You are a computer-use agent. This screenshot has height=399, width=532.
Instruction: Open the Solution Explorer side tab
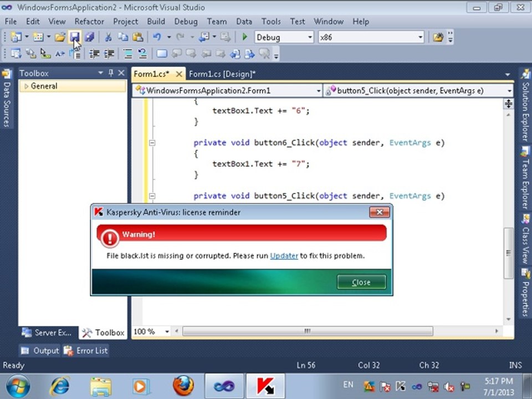coord(525,105)
